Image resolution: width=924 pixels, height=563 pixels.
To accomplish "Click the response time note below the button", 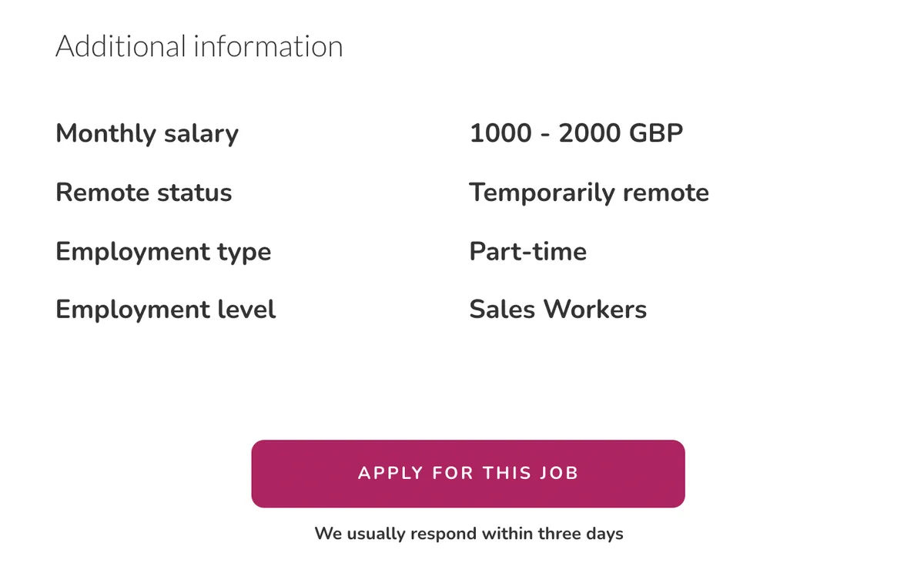I will coord(468,533).
